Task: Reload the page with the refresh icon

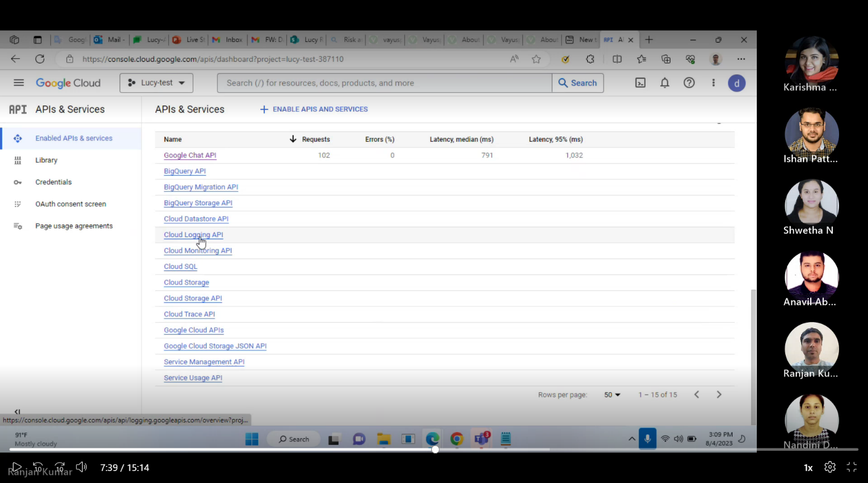Action: tap(40, 59)
